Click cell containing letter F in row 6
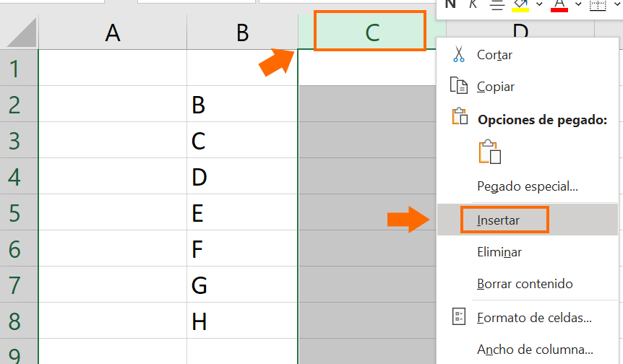623x364 pixels. click(242, 248)
